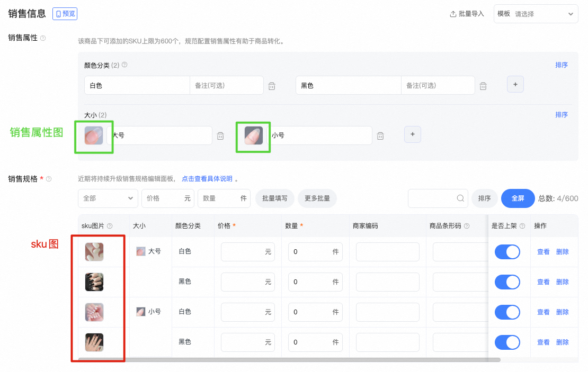This screenshot has width=588, height=372.
Task: Click help icon beside 销售属性
Action: (43, 38)
